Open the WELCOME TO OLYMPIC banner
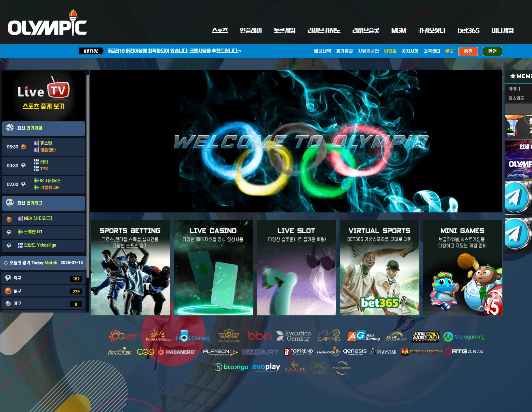532x412 pixels. [296, 141]
